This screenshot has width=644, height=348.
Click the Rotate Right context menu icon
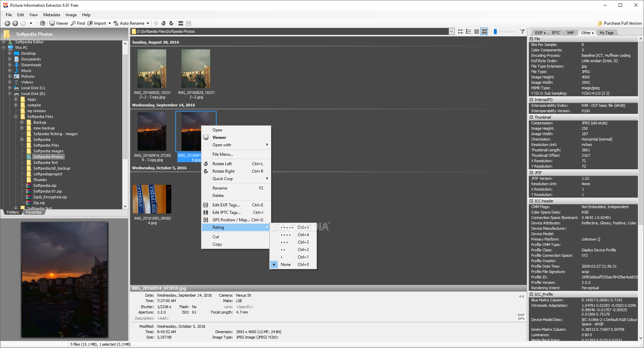(205, 171)
